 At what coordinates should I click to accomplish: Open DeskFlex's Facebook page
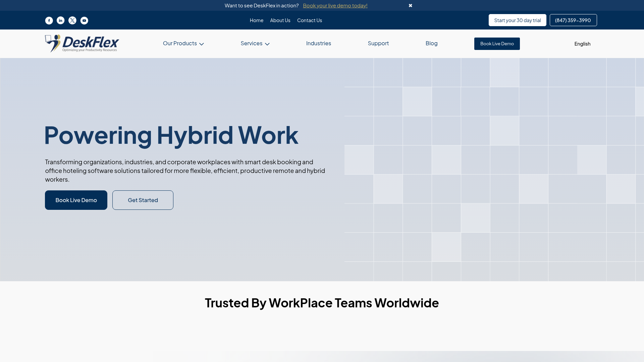click(x=49, y=20)
